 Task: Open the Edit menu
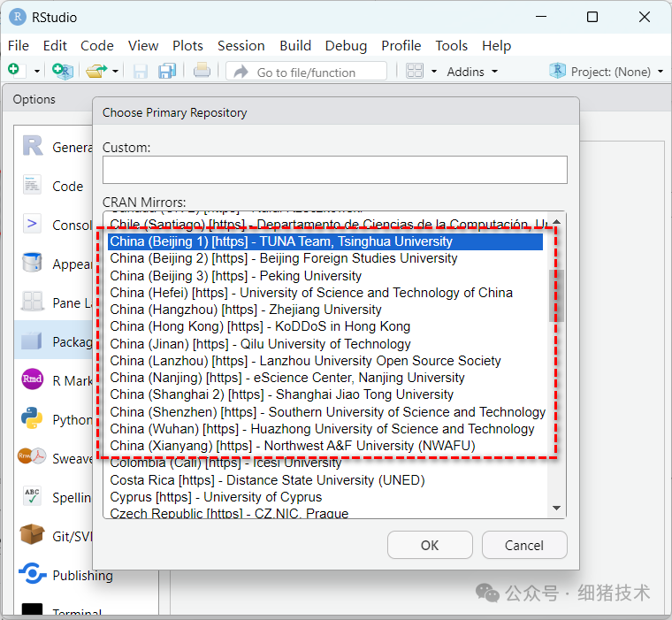55,45
